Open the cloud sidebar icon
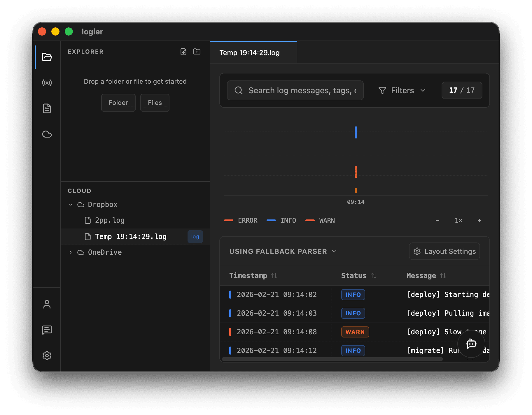532x415 pixels. [47, 134]
